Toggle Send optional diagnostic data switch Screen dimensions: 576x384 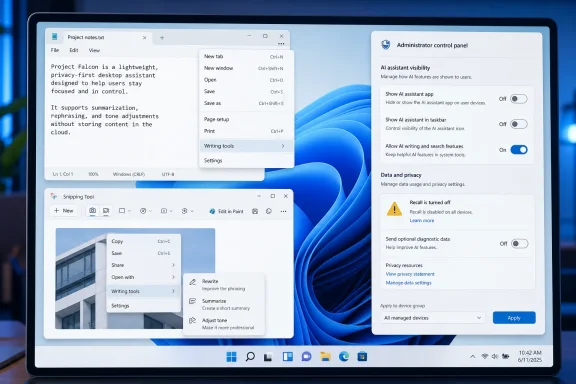[519, 243]
